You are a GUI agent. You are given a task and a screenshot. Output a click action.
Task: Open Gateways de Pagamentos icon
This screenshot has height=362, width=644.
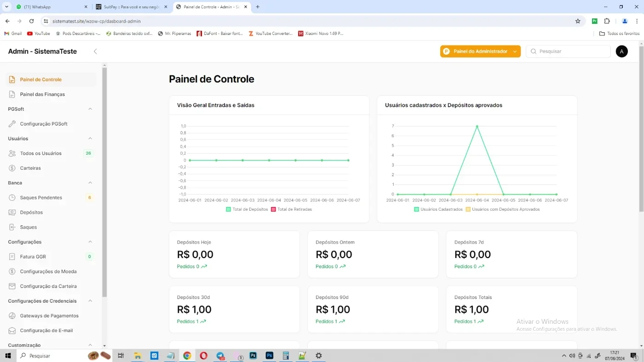pyautogui.click(x=12, y=316)
